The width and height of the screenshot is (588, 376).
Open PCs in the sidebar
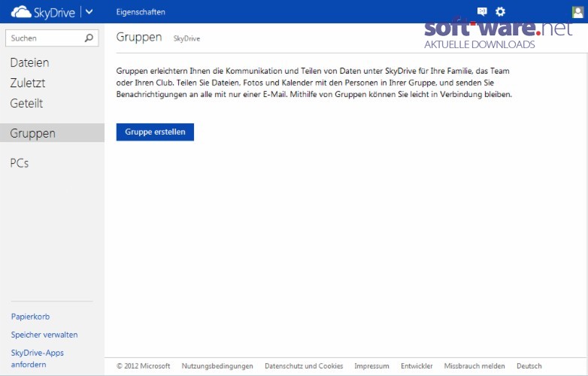point(20,163)
